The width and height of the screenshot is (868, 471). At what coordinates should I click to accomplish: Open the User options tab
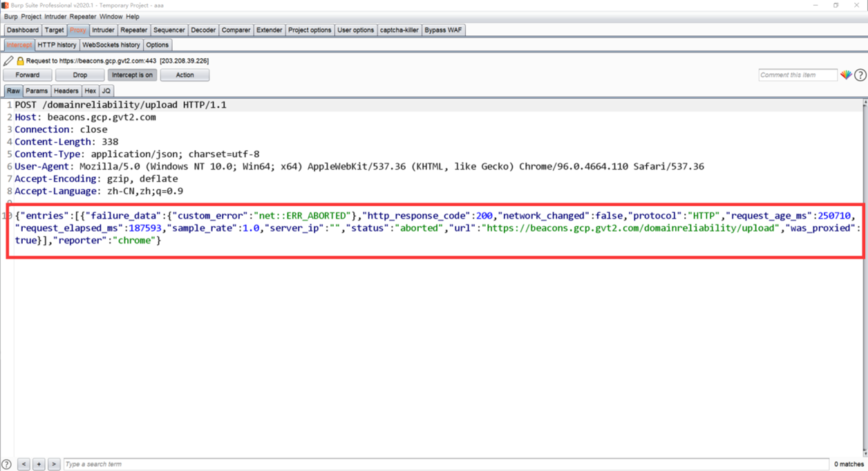[356, 30]
